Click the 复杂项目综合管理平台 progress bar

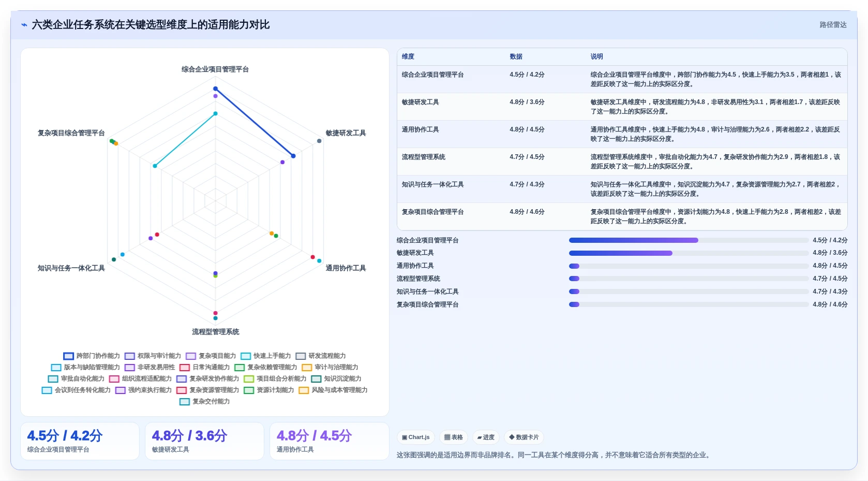(689, 304)
